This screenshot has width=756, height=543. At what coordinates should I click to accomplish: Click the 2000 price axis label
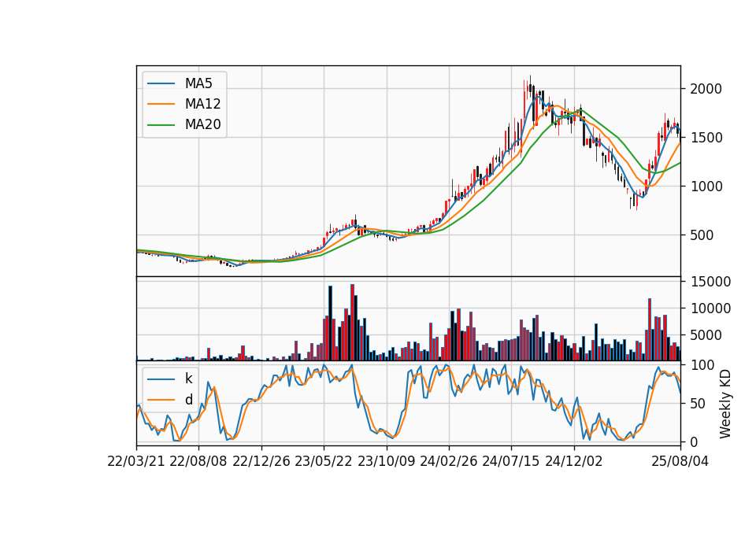pos(706,89)
